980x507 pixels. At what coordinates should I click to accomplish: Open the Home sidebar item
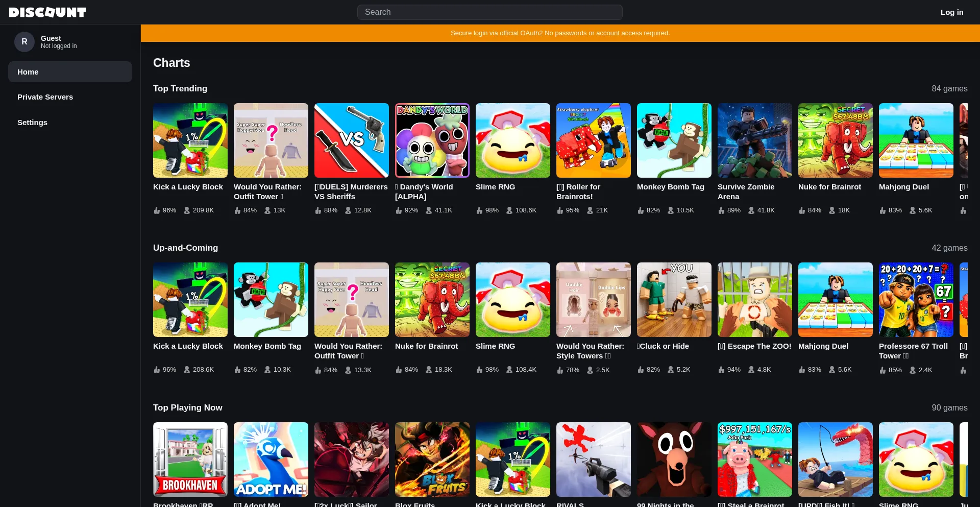point(70,72)
